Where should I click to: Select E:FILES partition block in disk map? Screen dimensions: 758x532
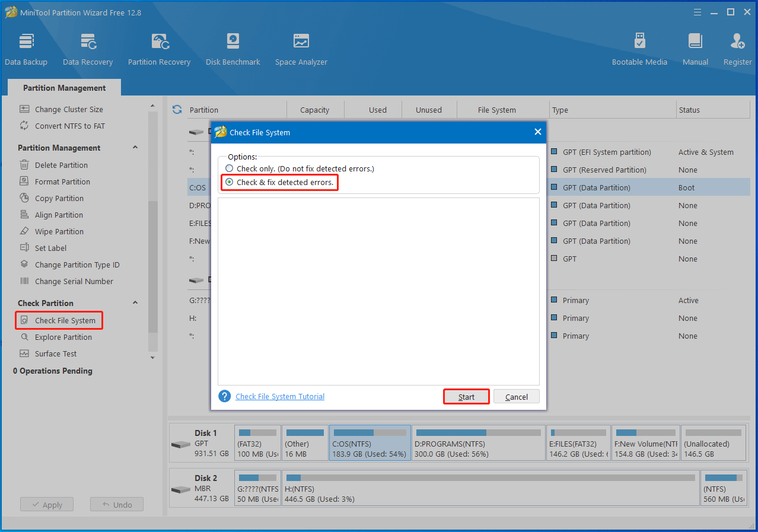tap(578, 442)
